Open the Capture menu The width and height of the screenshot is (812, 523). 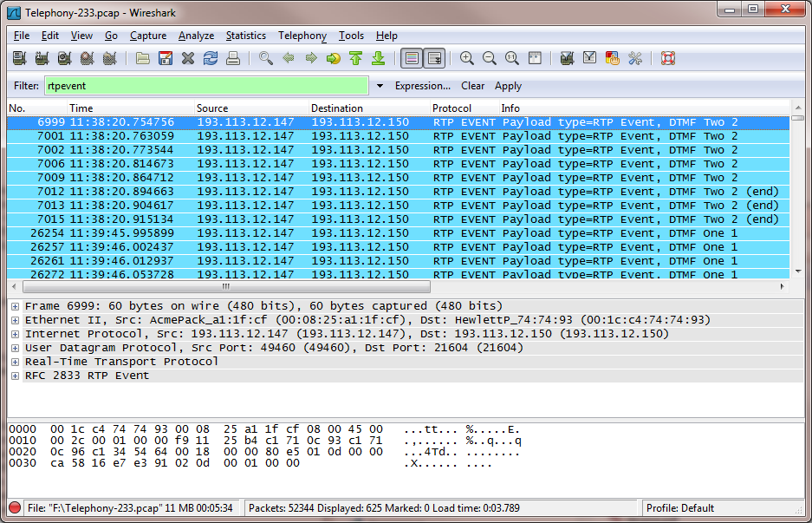pyautogui.click(x=148, y=36)
